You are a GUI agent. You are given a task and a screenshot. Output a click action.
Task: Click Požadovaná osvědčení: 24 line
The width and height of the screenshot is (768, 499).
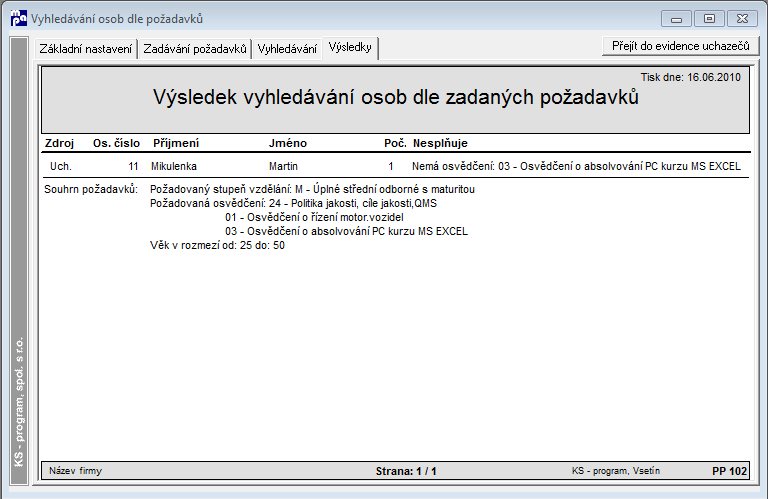pyautogui.click(x=293, y=203)
